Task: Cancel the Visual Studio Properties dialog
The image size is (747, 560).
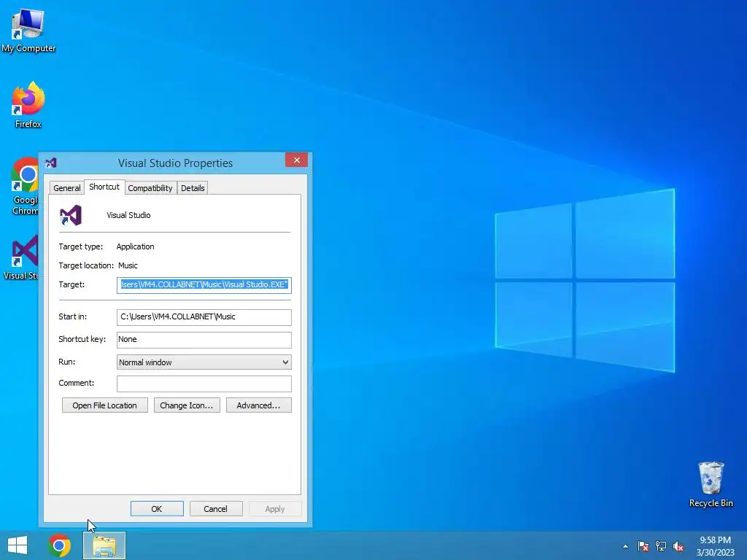Action: tap(216, 508)
